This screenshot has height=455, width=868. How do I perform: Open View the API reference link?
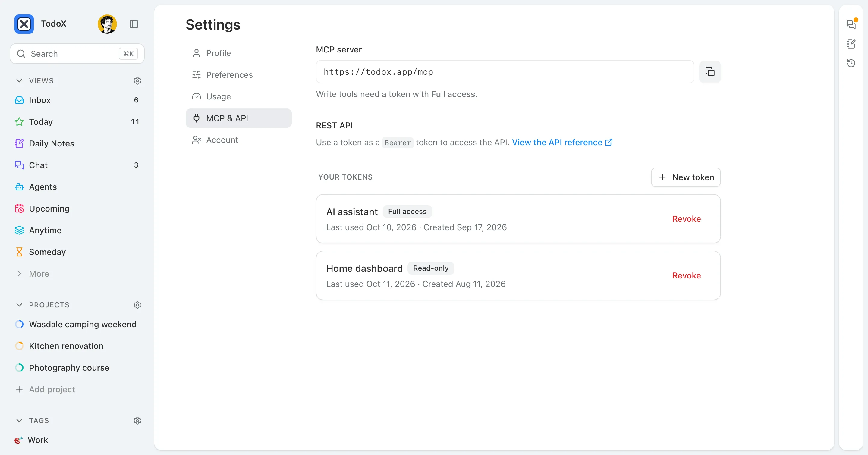coord(562,143)
